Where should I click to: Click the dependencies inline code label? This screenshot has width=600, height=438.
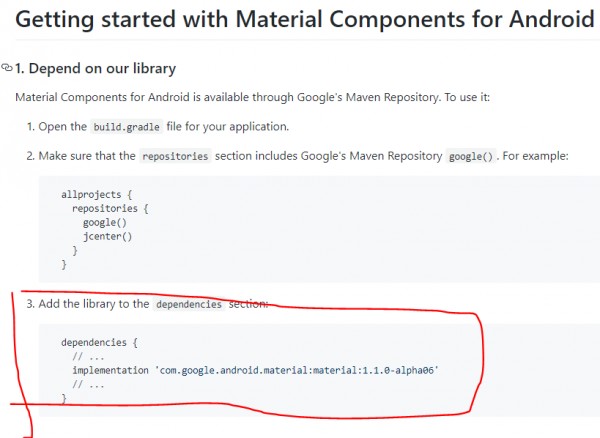[189, 304]
